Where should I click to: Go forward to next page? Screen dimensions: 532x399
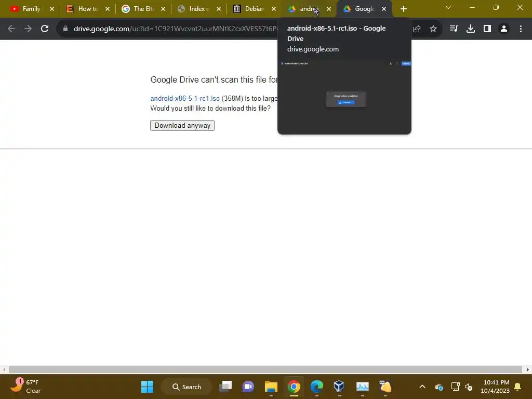tap(28, 29)
